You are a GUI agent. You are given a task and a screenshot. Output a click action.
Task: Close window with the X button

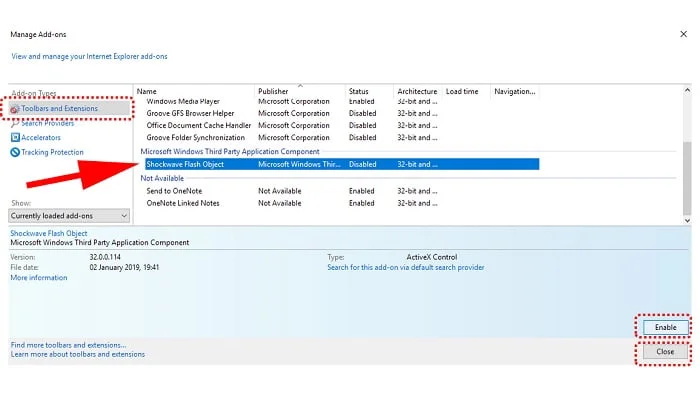[x=683, y=34]
